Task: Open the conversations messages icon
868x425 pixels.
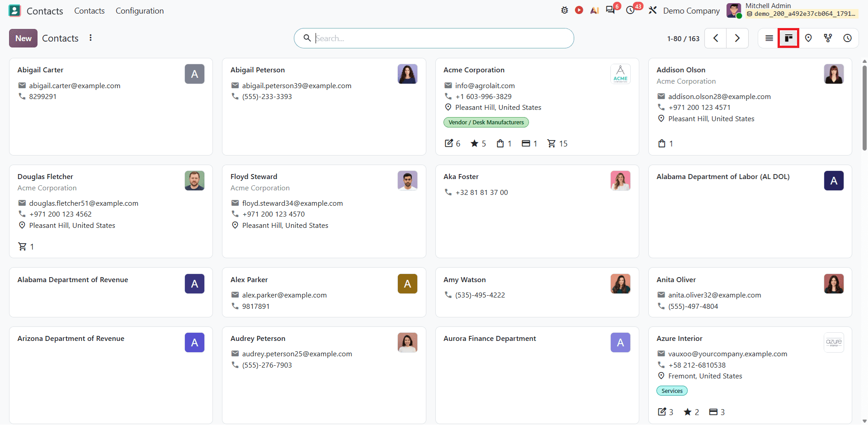Action: (610, 10)
